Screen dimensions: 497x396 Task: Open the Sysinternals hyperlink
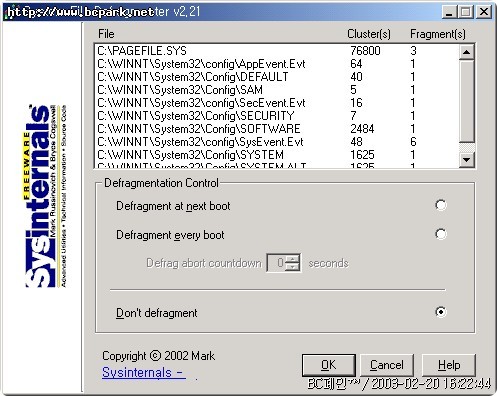(144, 373)
